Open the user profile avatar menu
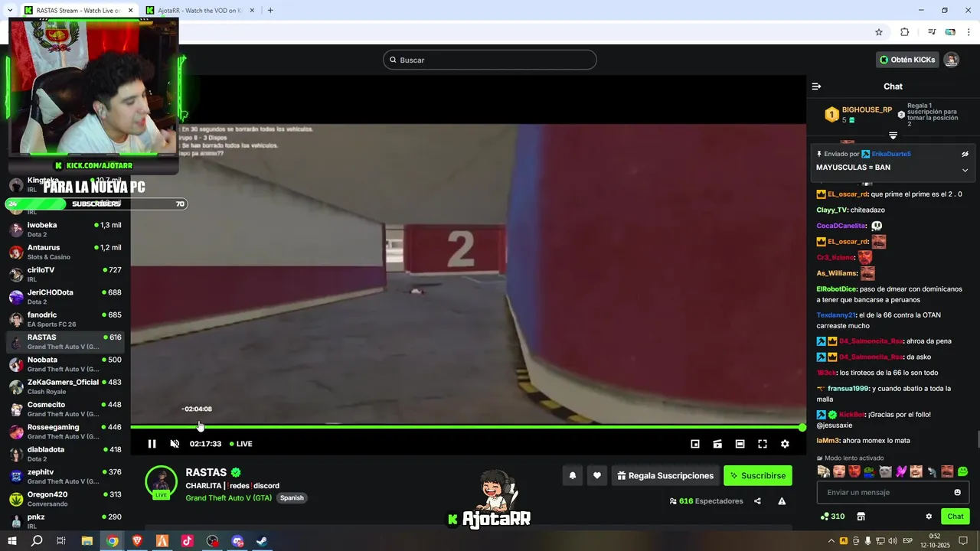The width and height of the screenshot is (980, 551). tap(951, 60)
